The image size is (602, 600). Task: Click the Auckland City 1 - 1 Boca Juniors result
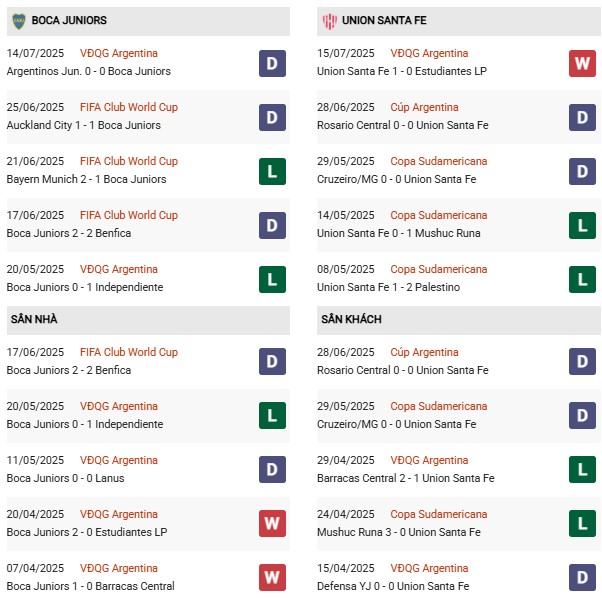point(86,125)
